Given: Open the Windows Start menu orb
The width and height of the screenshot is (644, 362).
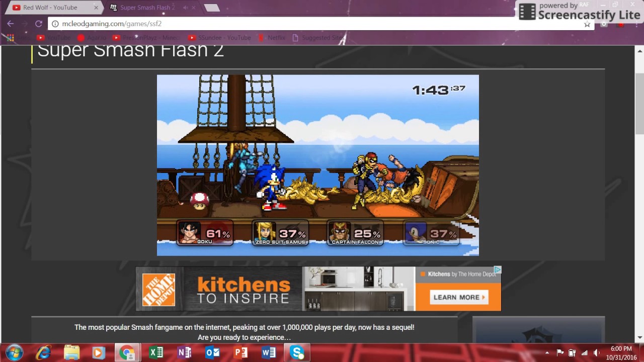Looking at the screenshot, I should pos(14,352).
